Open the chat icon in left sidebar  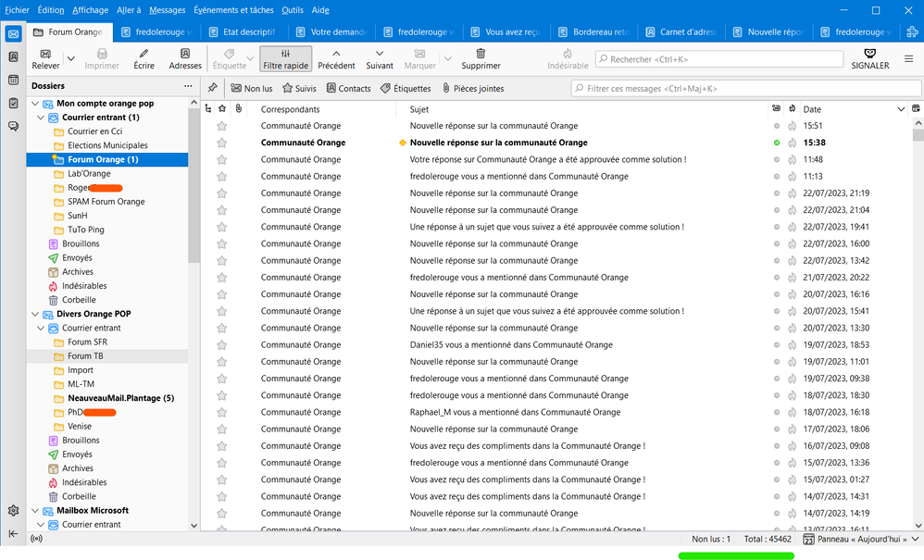[13, 126]
